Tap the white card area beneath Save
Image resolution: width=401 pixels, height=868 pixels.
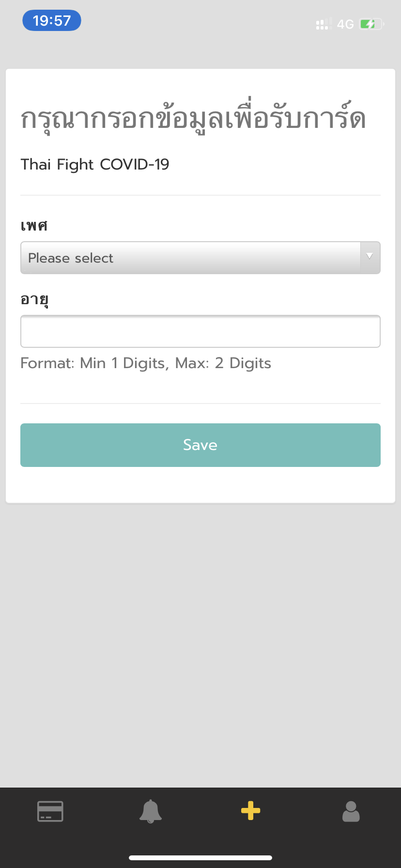point(200,485)
